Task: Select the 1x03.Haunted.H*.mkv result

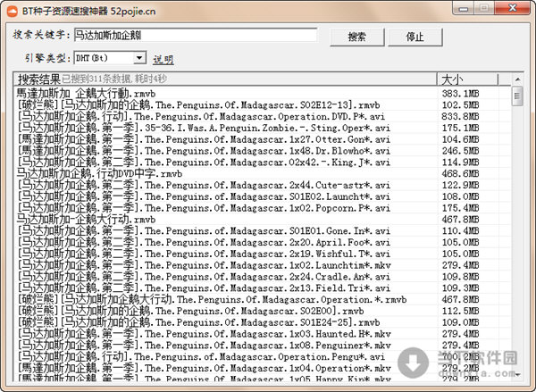Action: (x=204, y=334)
